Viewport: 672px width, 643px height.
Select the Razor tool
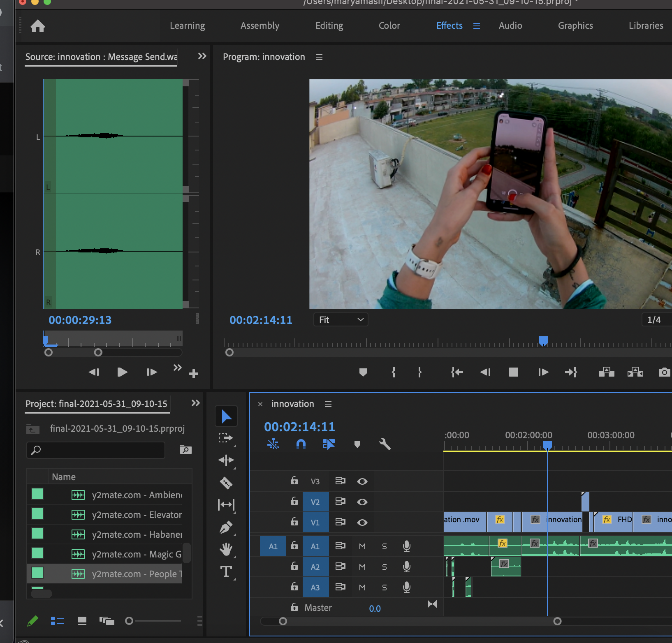[x=226, y=483]
